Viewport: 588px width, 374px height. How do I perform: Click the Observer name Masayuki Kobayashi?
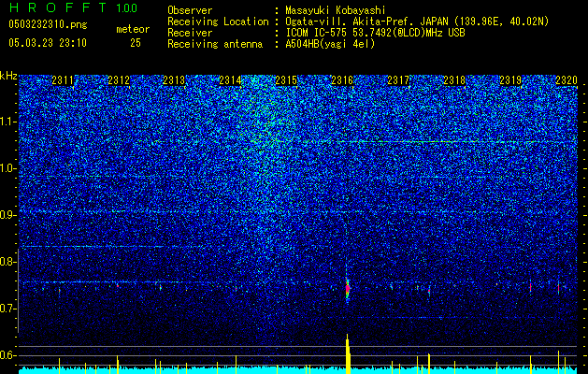coord(336,10)
